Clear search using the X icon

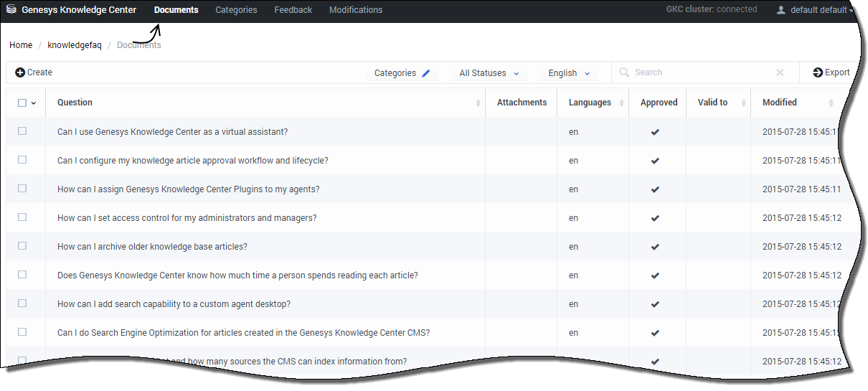click(x=780, y=72)
